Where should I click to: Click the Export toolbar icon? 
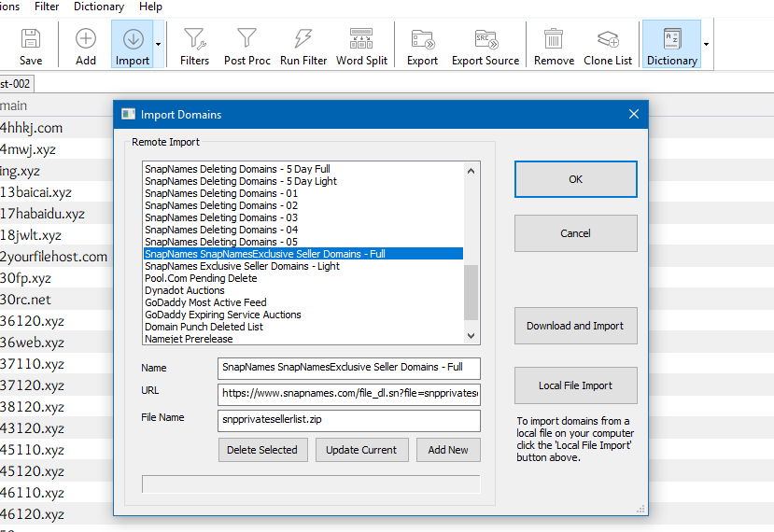pyautogui.click(x=423, y=39)
